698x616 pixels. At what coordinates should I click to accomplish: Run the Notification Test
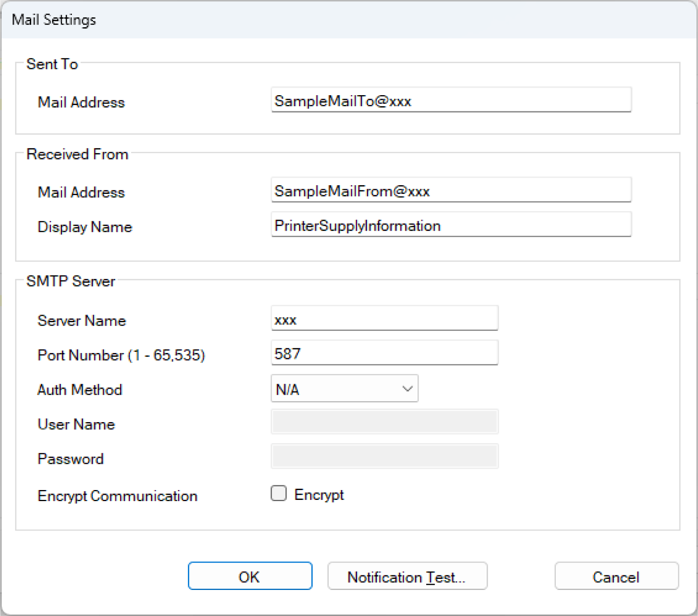(407, 577)
